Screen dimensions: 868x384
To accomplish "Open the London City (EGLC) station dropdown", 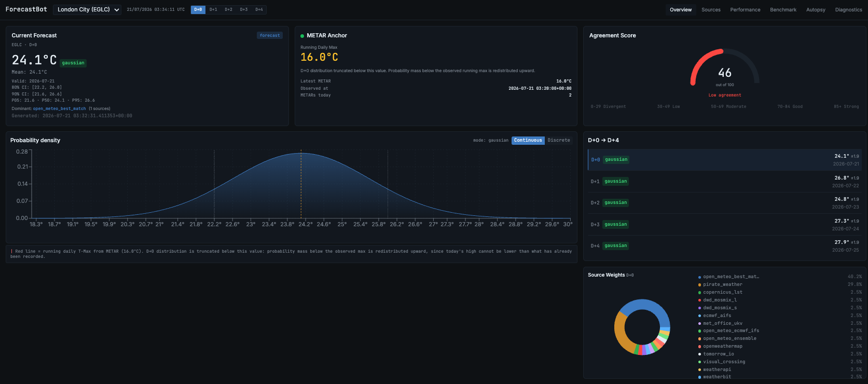I will (87, 9).
